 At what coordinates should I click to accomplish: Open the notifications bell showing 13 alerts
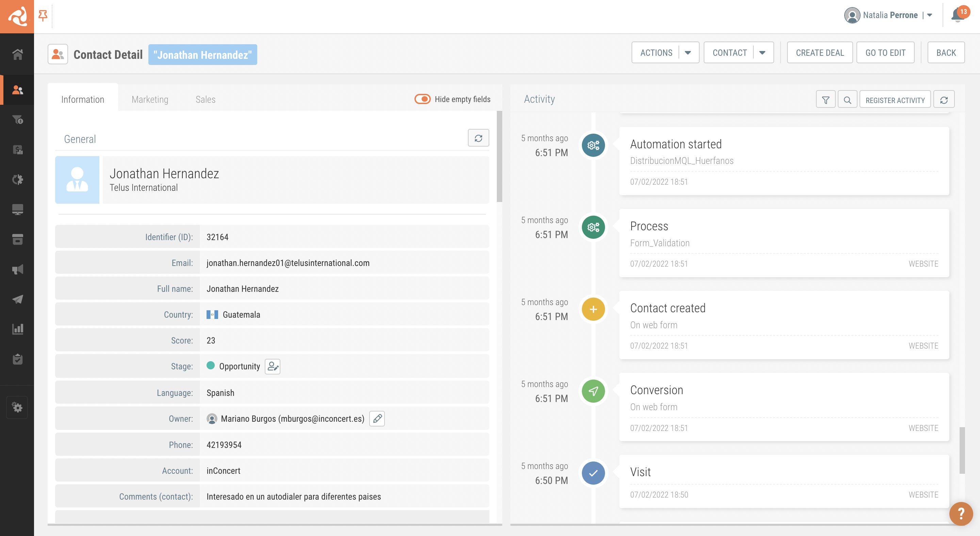[958, 15]
